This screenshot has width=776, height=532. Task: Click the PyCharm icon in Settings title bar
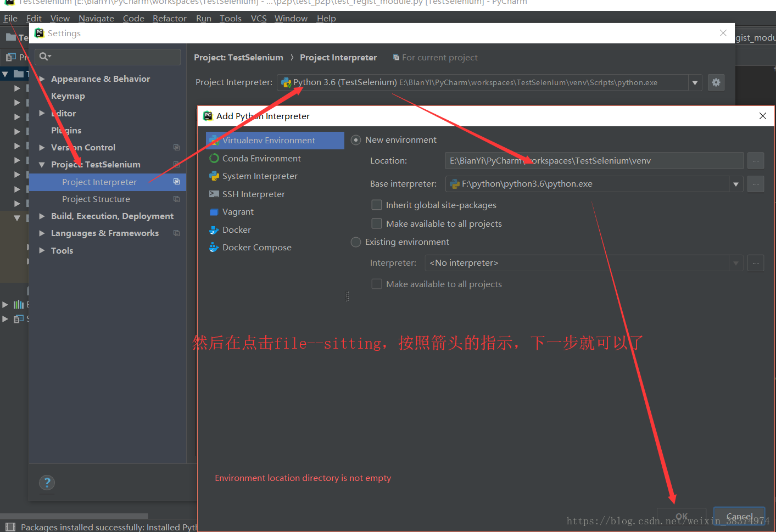click(39, 33)
